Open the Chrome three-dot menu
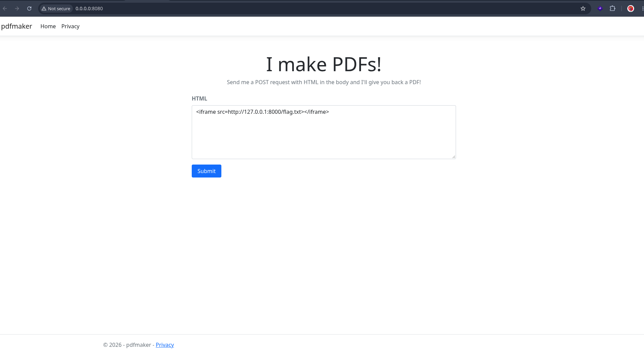 (642, 9)
